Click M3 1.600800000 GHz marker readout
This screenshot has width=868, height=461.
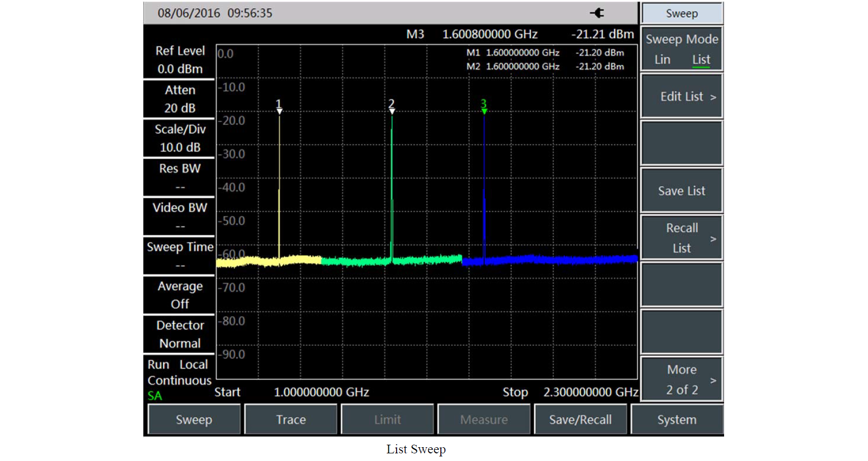tap(472, 34)
